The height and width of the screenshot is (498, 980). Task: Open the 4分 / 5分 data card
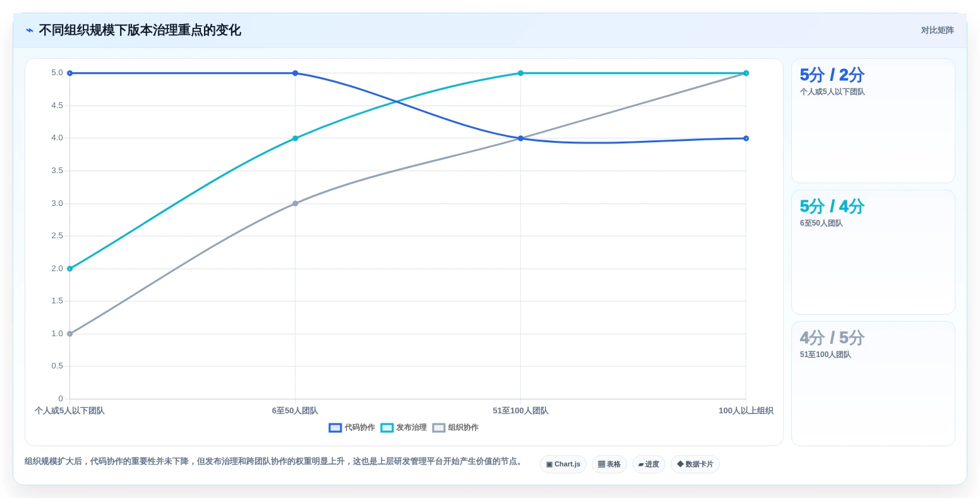pos(873,384)
